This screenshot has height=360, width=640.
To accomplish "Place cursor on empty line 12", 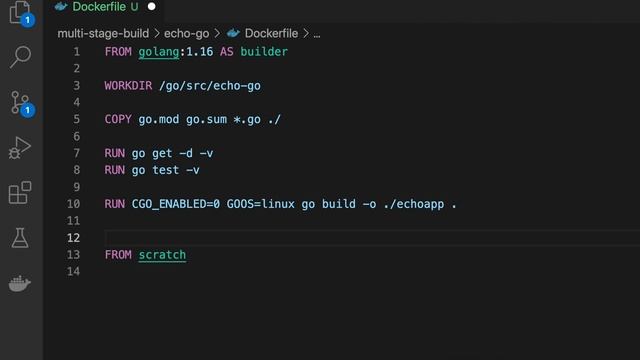I will (x=371, y=238).
